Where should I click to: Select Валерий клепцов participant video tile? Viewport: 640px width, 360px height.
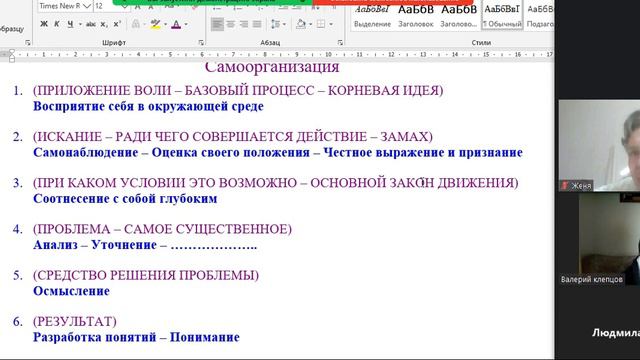click(x=599, y=239)
